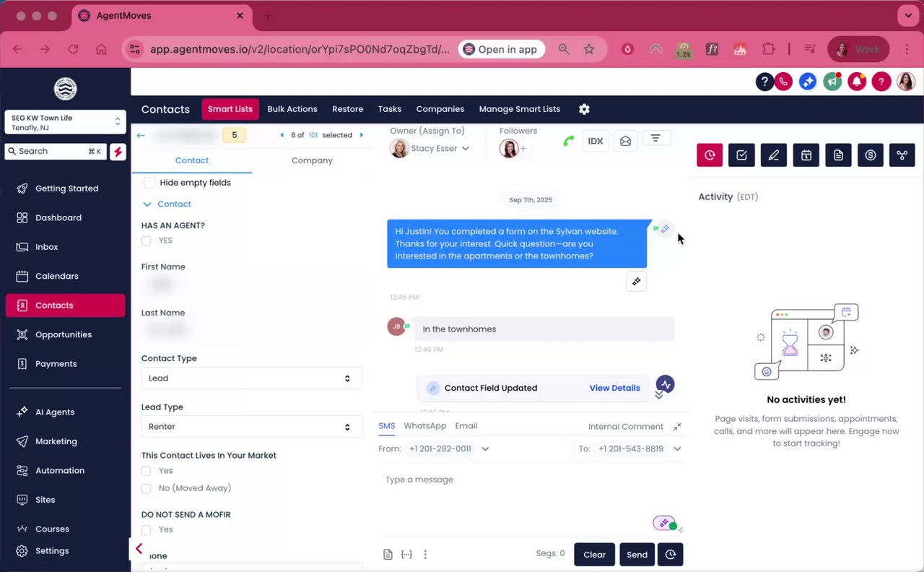
Task: Click the user profile avatar in header
Action: click(906, 82)
